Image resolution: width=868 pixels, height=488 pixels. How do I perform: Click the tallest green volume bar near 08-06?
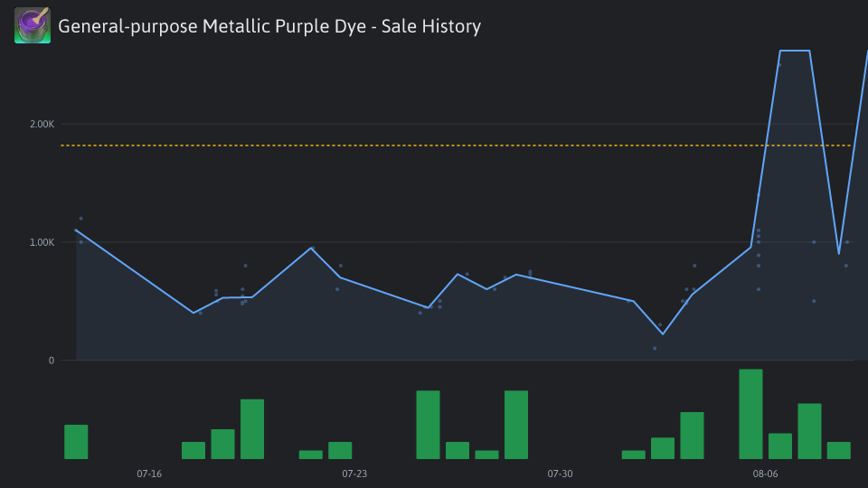point(750,415)
